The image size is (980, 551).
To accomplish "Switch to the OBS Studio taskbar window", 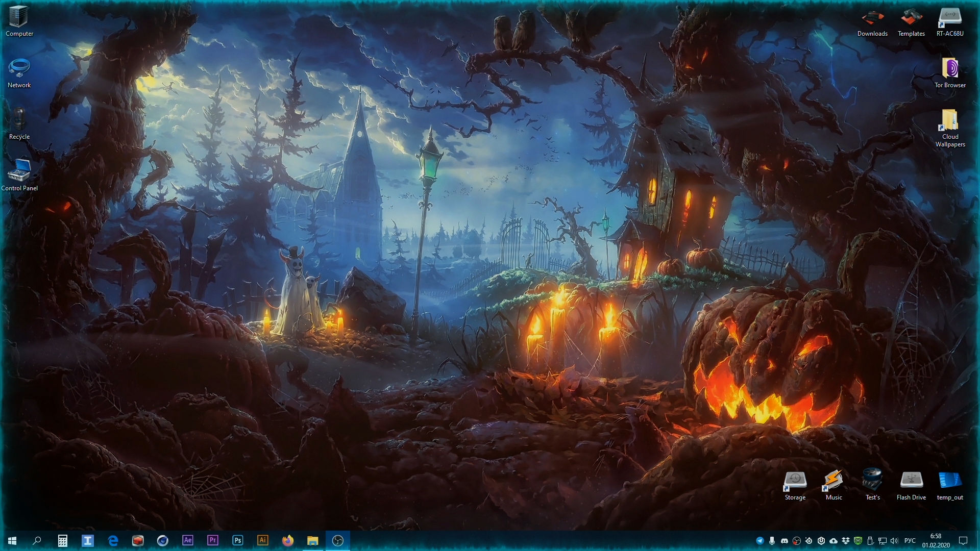I will pos(338,540).
